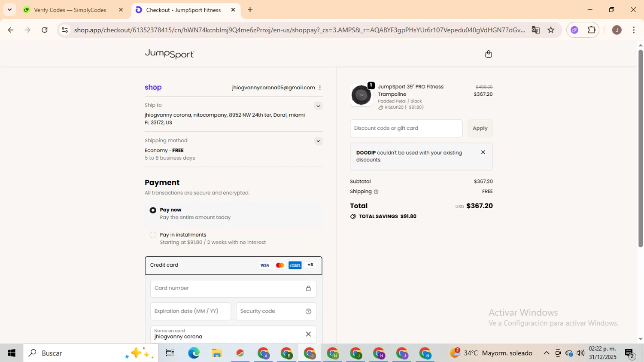Viewport: 644px width, 362px height.
Task: Click the Security code field
Action: click(276, 311)
